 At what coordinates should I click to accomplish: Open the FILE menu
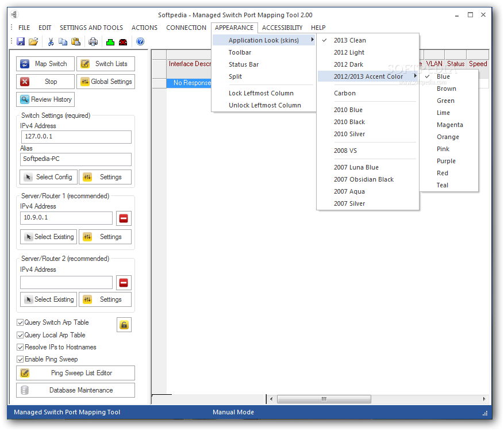(24, 28)
